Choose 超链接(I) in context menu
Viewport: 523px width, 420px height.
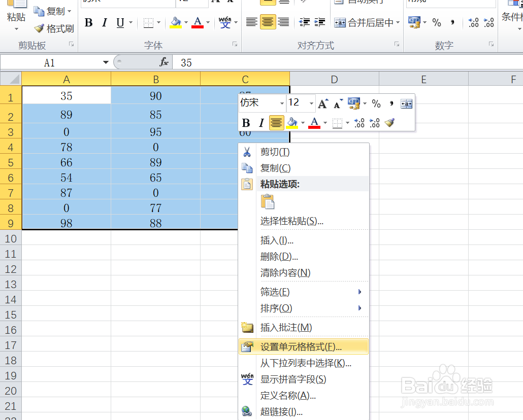click(304, 412)
